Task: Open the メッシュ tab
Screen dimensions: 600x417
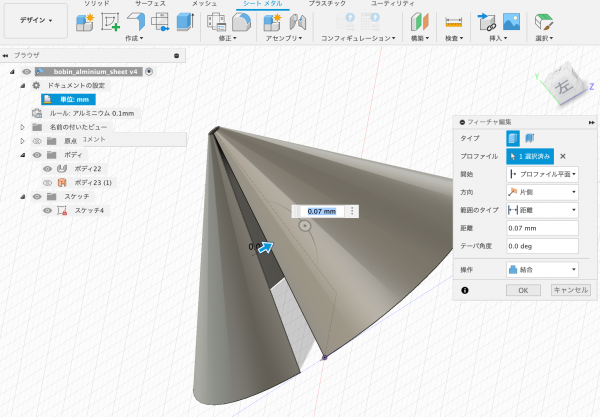Action: [x=204, y=5]
